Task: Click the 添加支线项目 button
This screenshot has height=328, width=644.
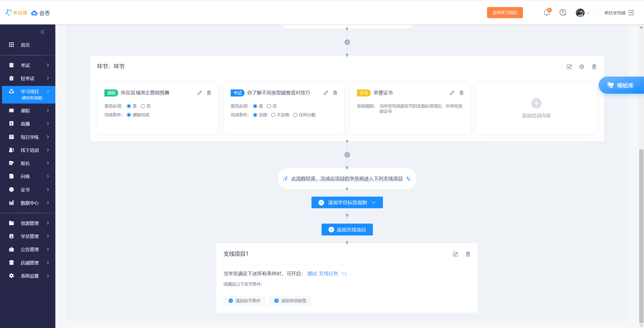Action: pyautogui.click(x=347, y=230)
